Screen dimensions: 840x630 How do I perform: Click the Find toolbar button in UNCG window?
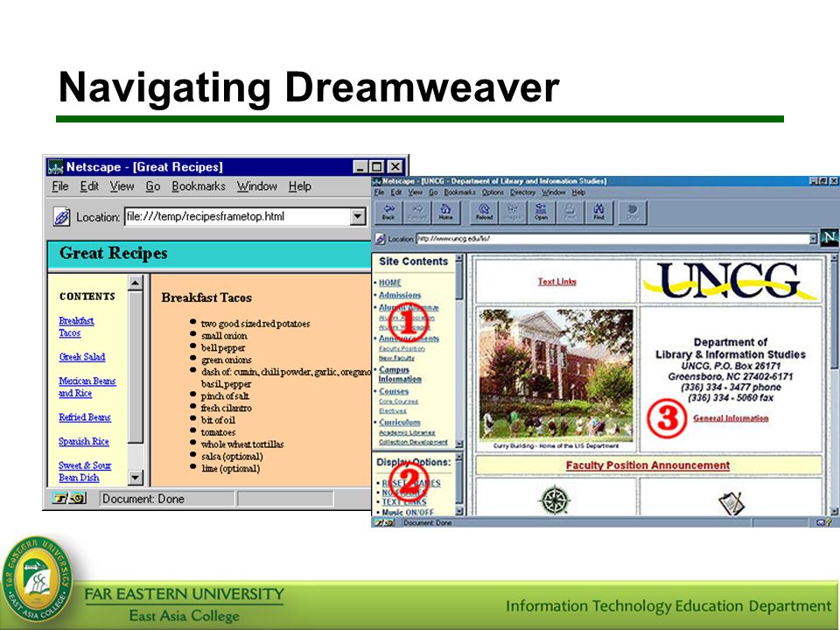pos(598,212)
